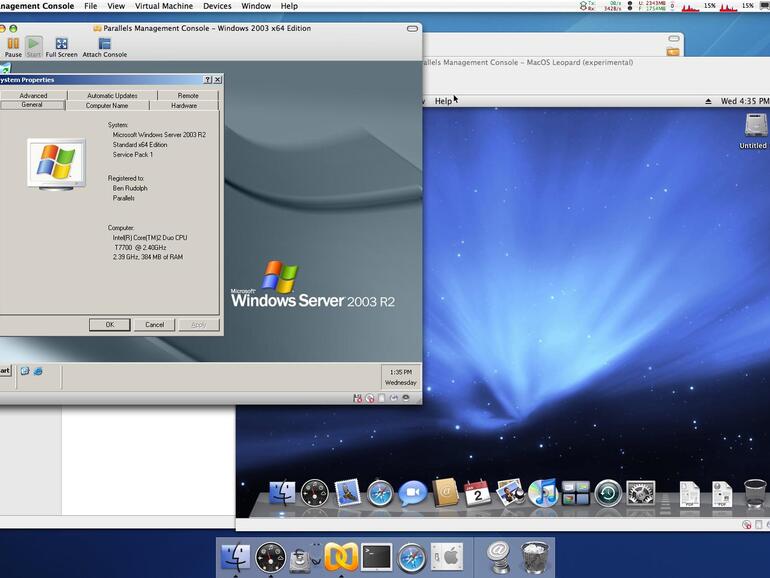Screen dimensions: 770x578
Task: Select the Hardware tab in System Properties
Action: 184,105
